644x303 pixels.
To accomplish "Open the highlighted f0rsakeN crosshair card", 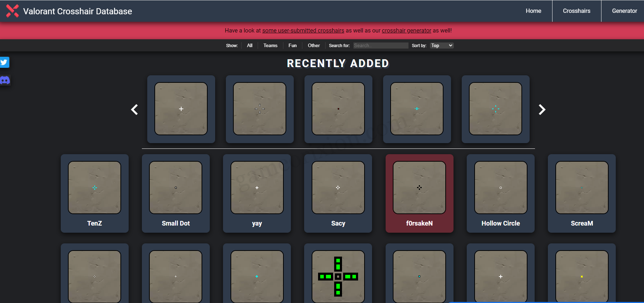I will click(x=420, y=193).
